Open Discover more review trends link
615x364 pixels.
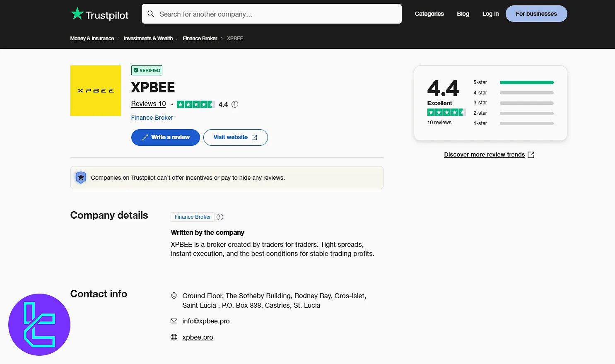point(485,154)
